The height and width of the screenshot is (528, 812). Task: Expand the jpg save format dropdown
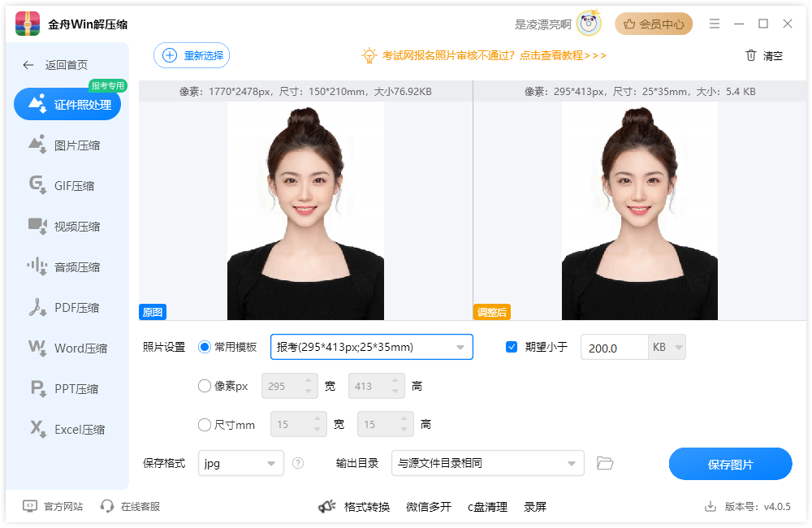(240, 462)
